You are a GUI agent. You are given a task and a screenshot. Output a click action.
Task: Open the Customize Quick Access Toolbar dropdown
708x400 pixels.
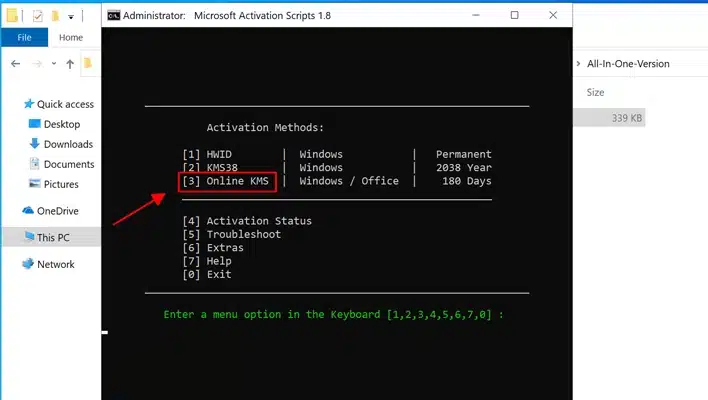point(71,17)
